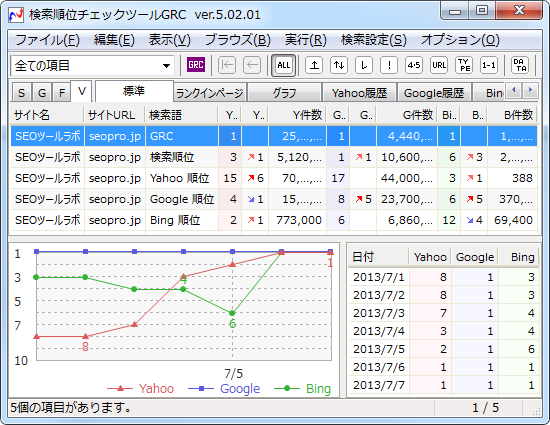Click the up arrow rank filter icon
The height and width of the screenshot is (425, 550).
[x=314, y=65]
